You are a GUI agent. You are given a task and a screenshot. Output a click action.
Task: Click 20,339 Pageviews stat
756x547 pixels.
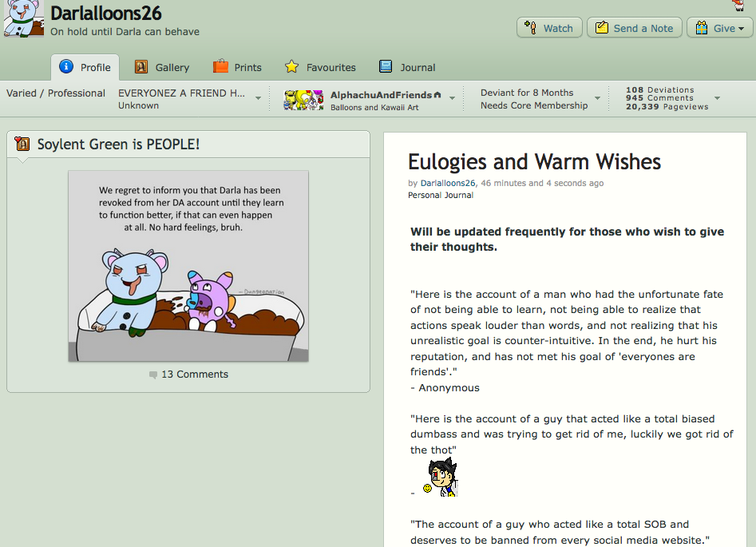pos(667,106)
